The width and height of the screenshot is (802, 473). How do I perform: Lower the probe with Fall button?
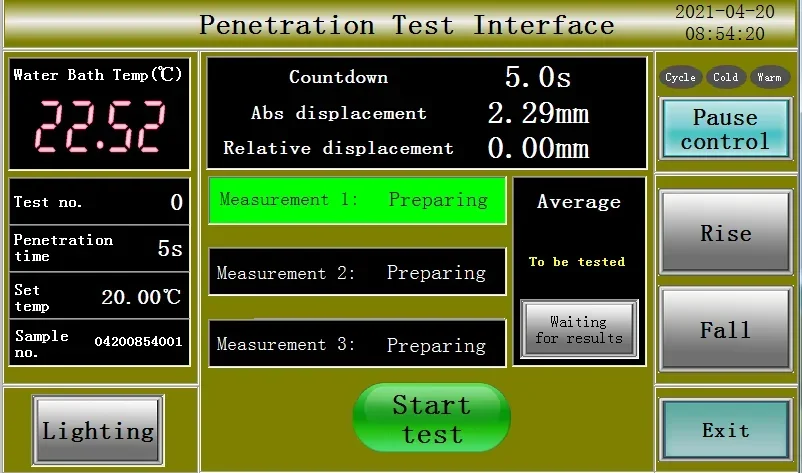(725, 329)
